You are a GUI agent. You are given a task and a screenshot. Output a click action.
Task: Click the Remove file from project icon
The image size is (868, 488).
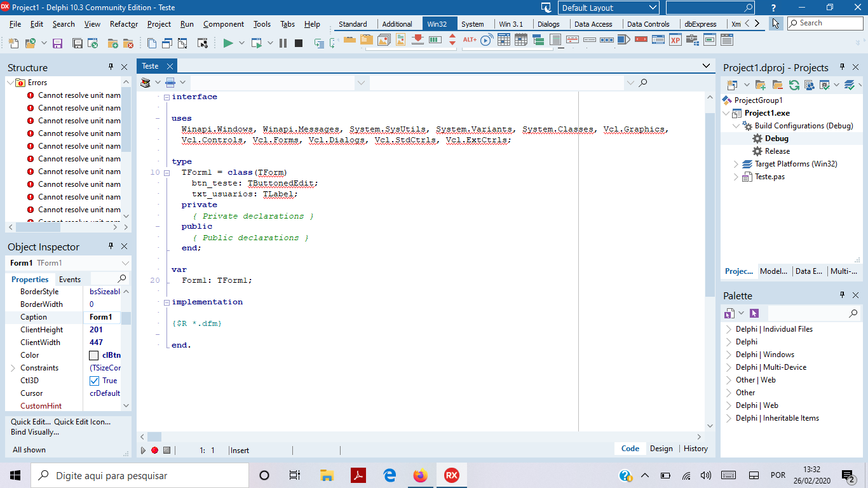click(128, 43)
